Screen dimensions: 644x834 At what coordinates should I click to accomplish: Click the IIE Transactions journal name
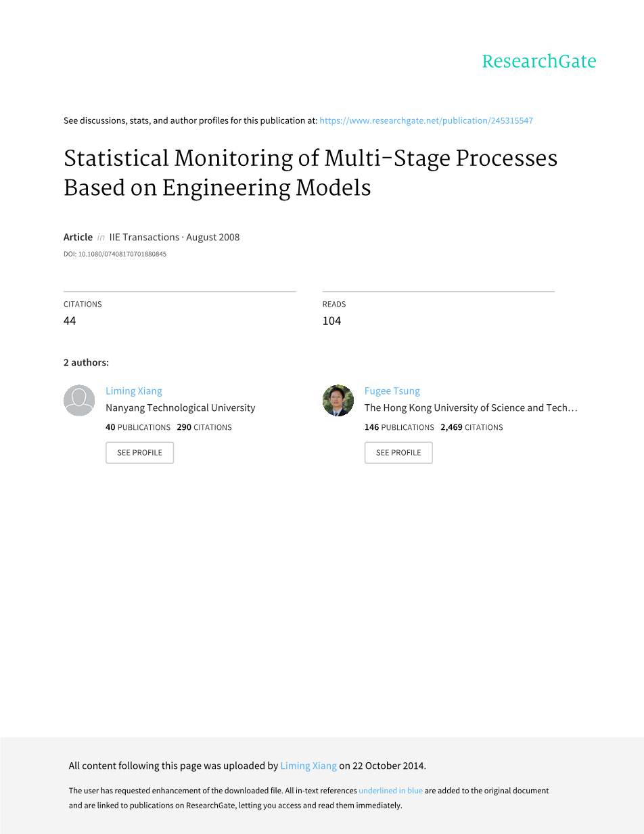[144, 237]
